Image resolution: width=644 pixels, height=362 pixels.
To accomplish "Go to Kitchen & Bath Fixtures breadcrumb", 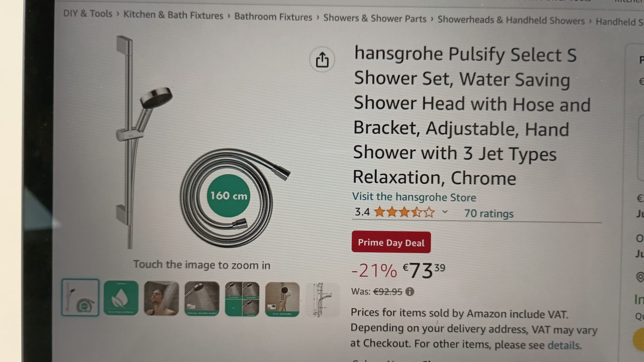I will click(173, 15).
